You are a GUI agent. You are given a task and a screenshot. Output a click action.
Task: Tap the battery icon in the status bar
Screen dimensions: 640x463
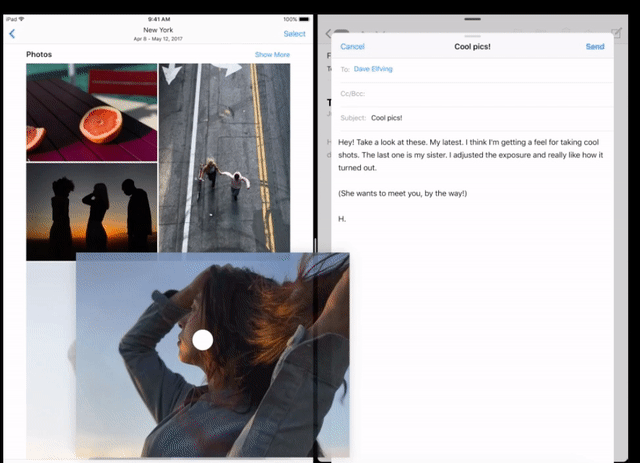click(304, 19)
